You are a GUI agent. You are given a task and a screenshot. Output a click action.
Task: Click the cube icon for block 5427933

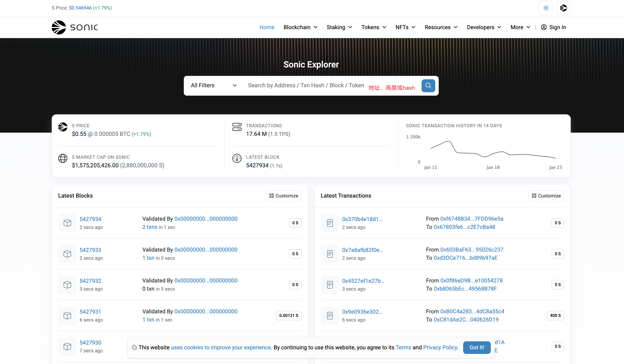(67, 254)
